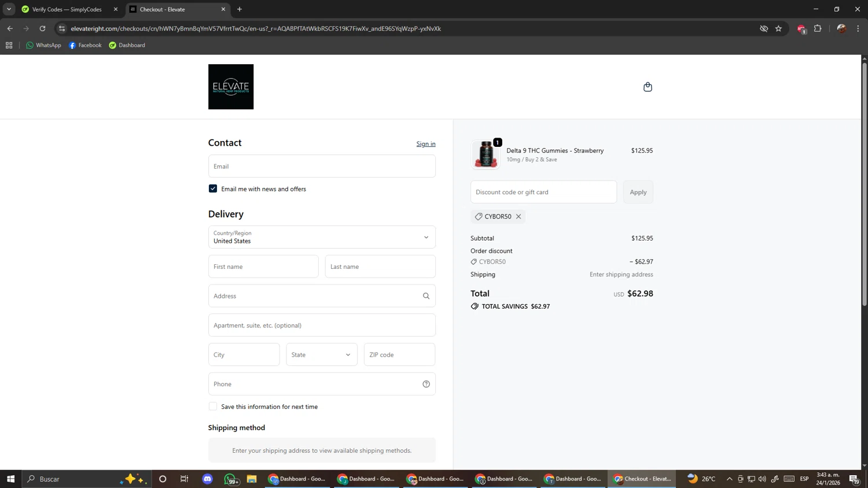The height and width of the screenshot is (488, 868).
Task: Focus the First name field
Action: point(263,267)
